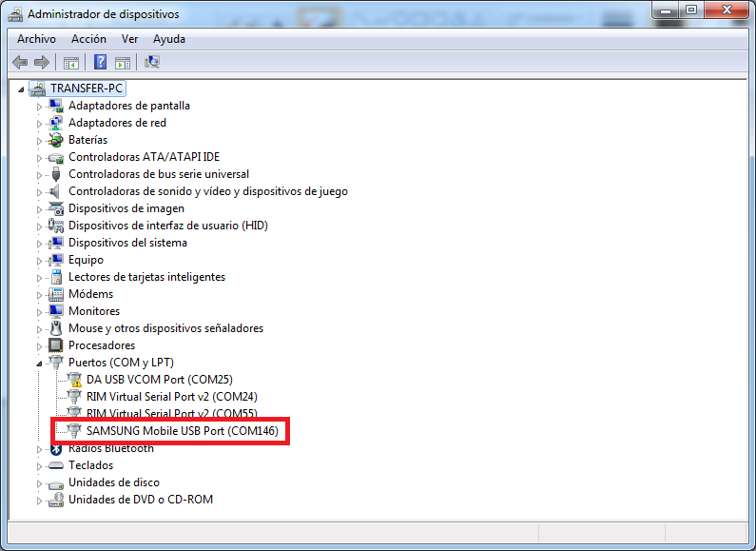This screenshot has width=756, height=551.
Task: Click the show/hide action pane icon
Action: pyautogui.click(x=123, y=63)
